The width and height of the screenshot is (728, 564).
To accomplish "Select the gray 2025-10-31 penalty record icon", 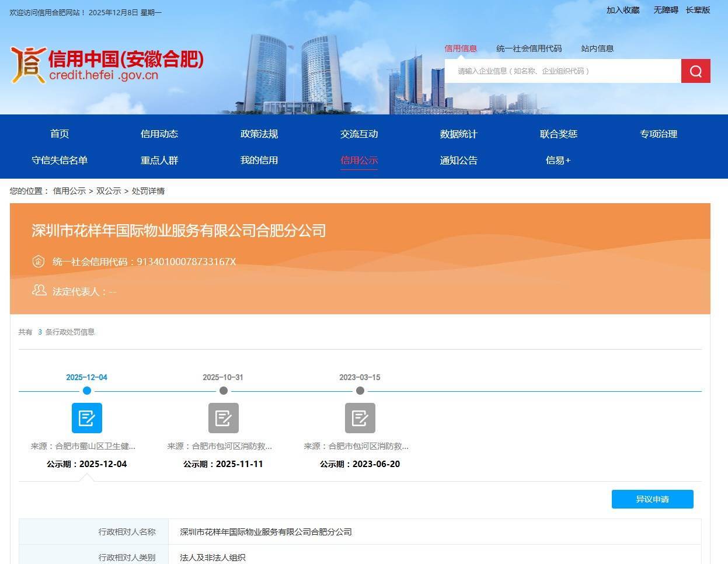I will (224, 417).
